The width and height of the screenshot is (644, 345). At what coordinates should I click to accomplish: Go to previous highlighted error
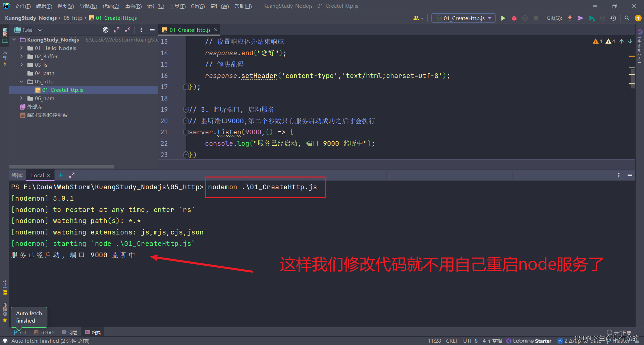point(622,41)
